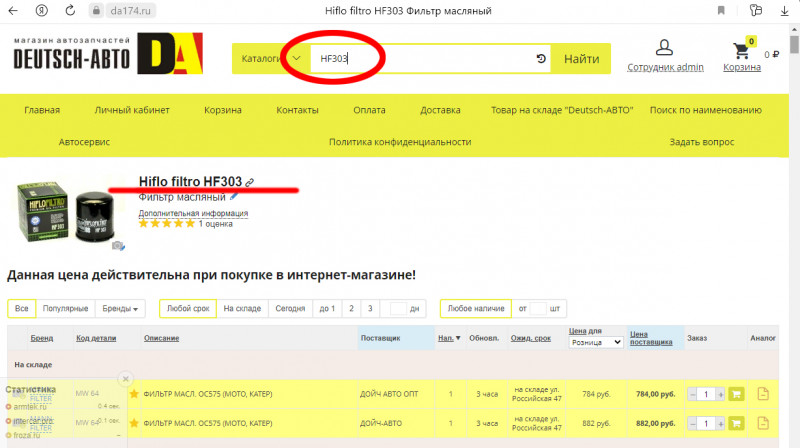This screenshot has height=448, width=800.
Task: Click the DEUTSCH-АВТО site logo
Action: pos(108,54)
